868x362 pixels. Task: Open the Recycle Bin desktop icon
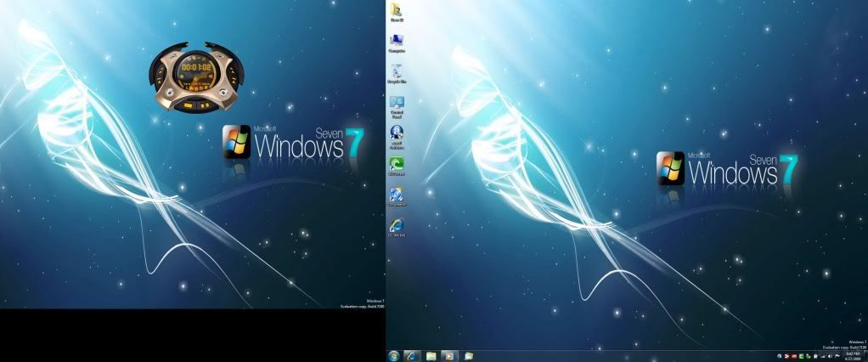coord(397,72)
